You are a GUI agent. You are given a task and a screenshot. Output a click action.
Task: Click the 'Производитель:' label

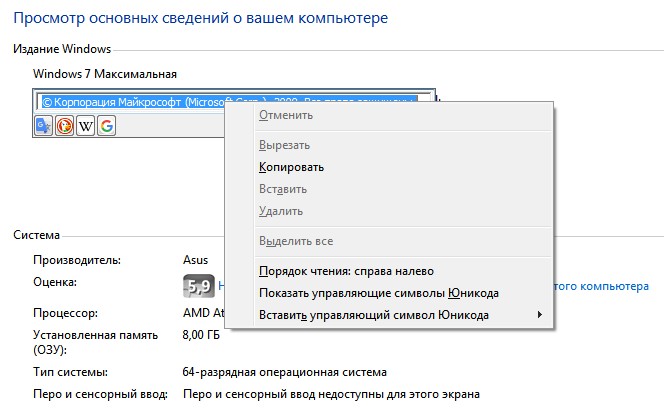pos(77,260)
